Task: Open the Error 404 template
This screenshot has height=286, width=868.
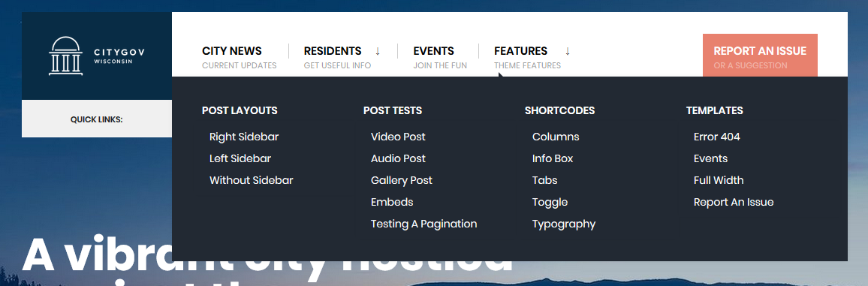Action: [x=717, y=137]
